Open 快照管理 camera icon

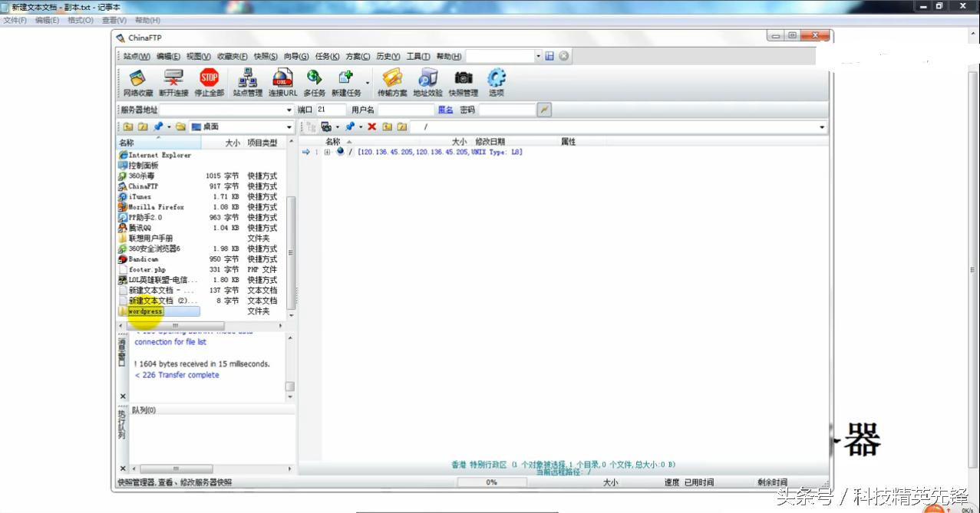pos(463,82)
